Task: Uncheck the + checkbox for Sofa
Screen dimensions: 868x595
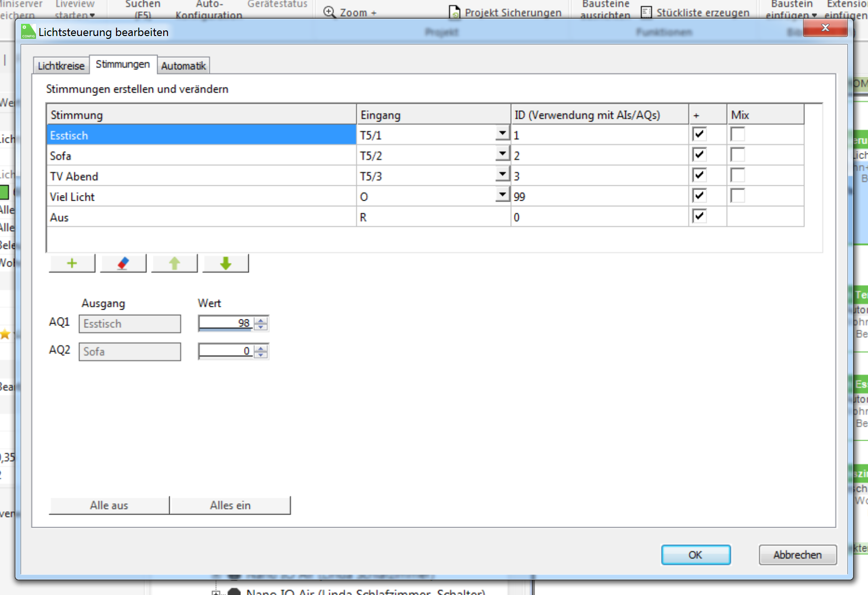Action: (x=699, y=155)
